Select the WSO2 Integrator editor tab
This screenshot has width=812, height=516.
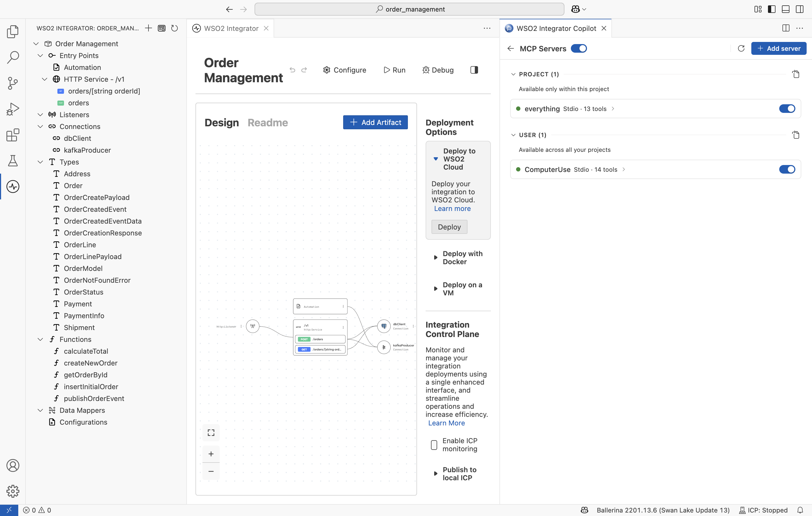click(x=231, y=28)
